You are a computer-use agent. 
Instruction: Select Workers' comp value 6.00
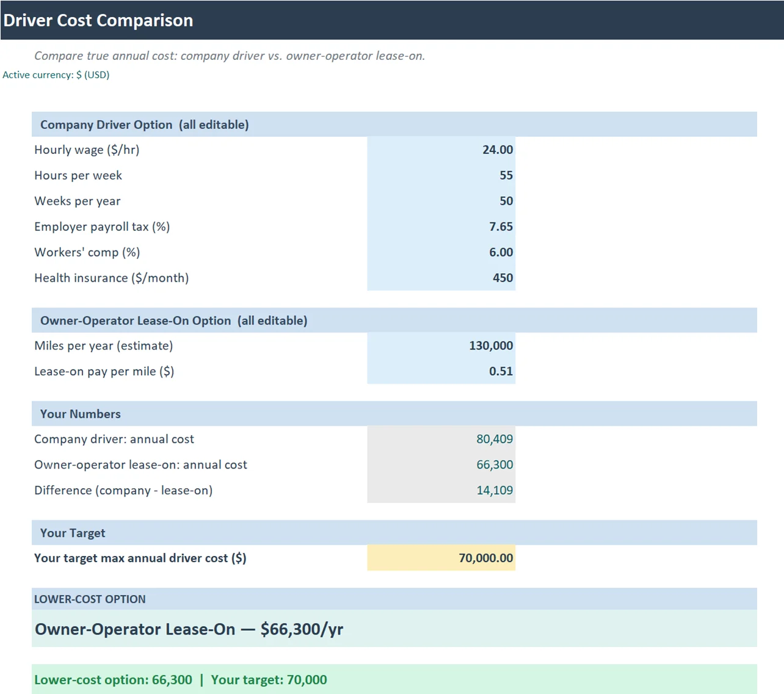pos(441,252)
